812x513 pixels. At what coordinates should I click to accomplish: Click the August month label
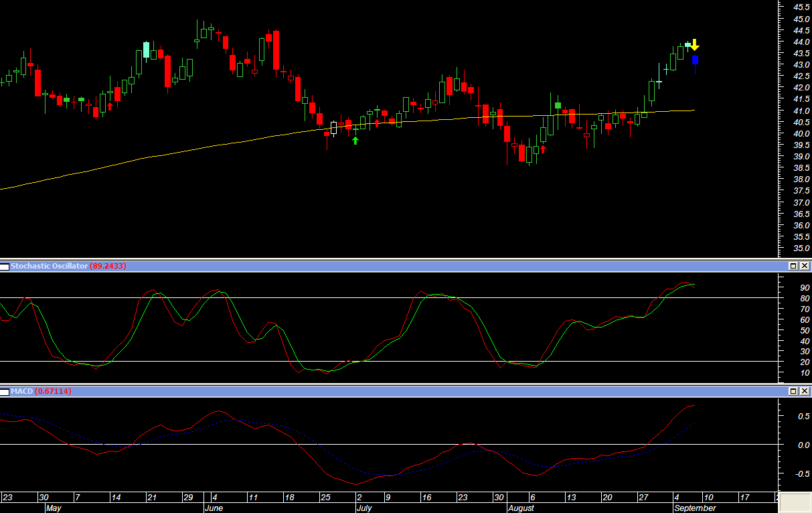click(521, 508)
